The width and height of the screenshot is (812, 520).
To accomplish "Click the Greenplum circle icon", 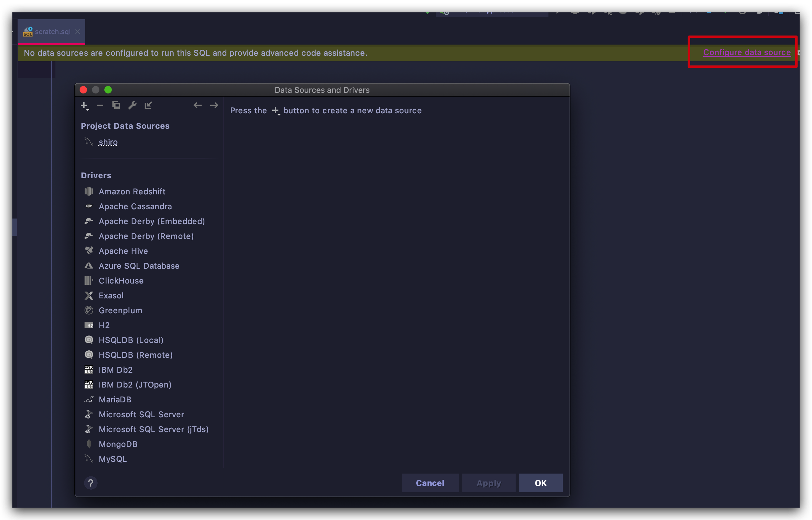I will 89,310.
